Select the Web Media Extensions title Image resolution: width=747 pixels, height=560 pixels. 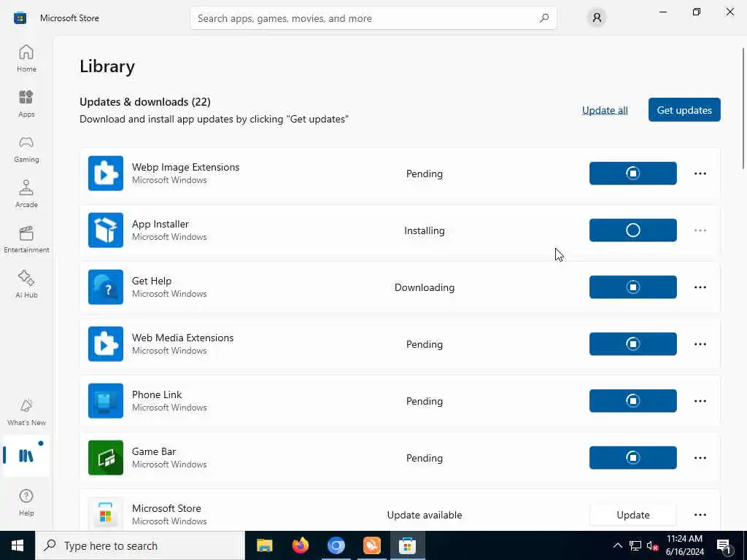tap(182, 338)
